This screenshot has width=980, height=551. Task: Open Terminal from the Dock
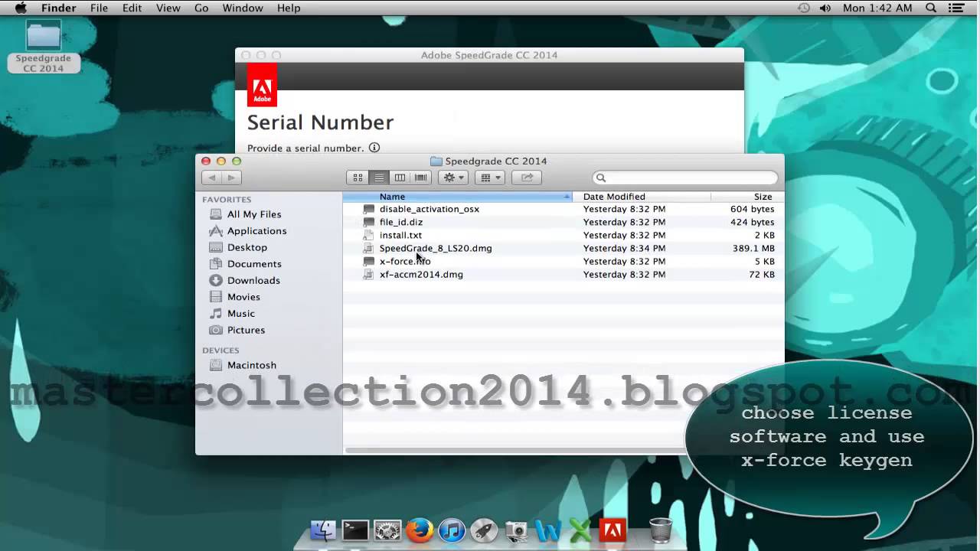click(355, 530)
